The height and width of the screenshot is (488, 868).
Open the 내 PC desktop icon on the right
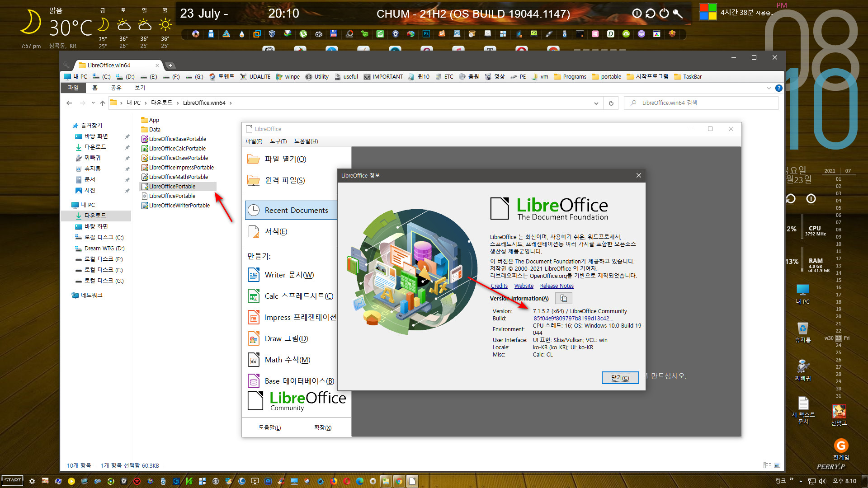point(802,294)
